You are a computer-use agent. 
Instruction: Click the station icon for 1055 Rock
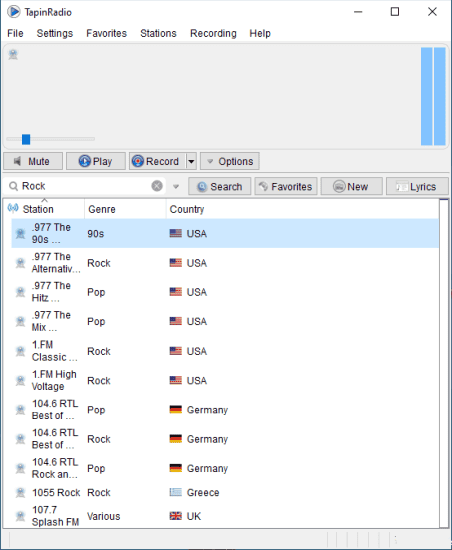[20, 492]
